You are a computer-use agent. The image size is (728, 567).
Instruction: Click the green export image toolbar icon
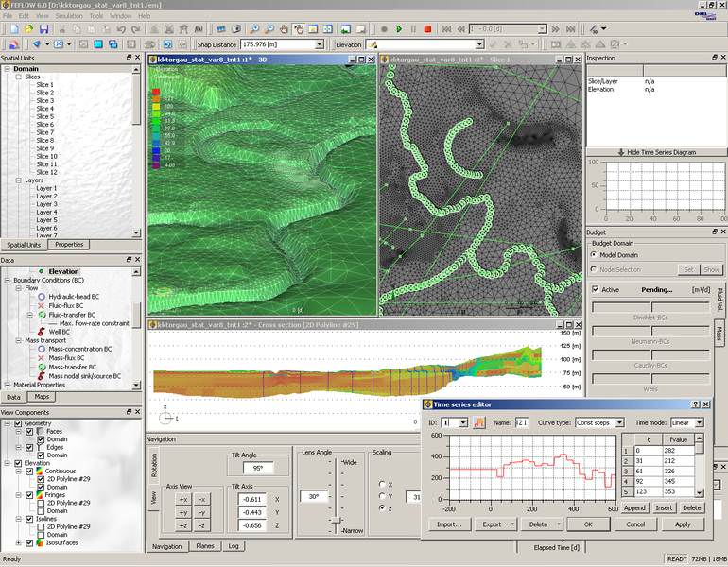(x=346, y=29)
